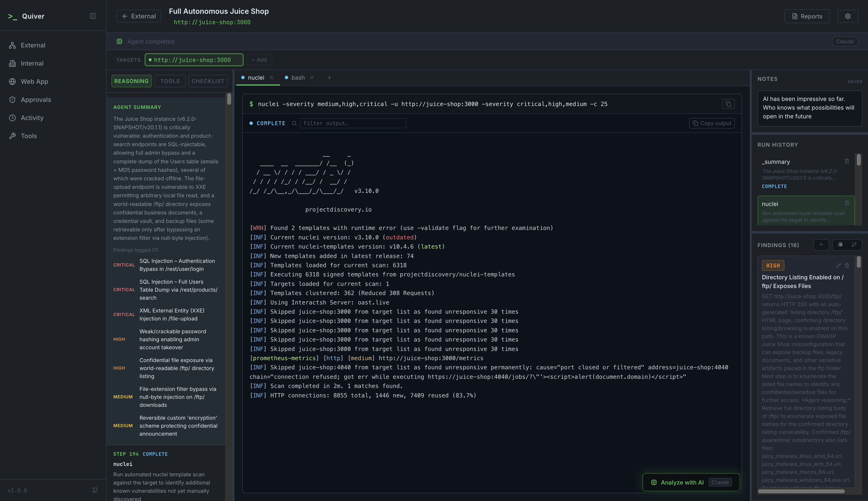This screenshot has width=868, height=501.
Task: Add a new finding with plus button
Action: coord(821,245)
